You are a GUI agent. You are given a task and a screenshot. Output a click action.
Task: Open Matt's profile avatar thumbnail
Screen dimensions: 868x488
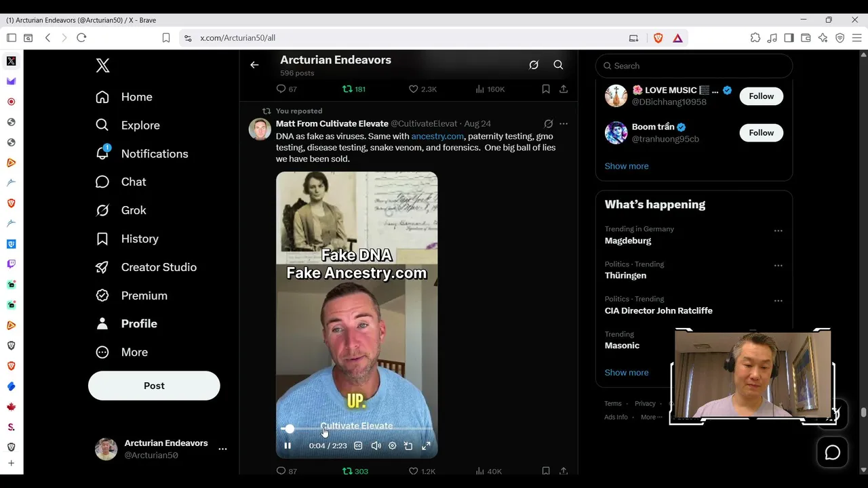point(260,129)
